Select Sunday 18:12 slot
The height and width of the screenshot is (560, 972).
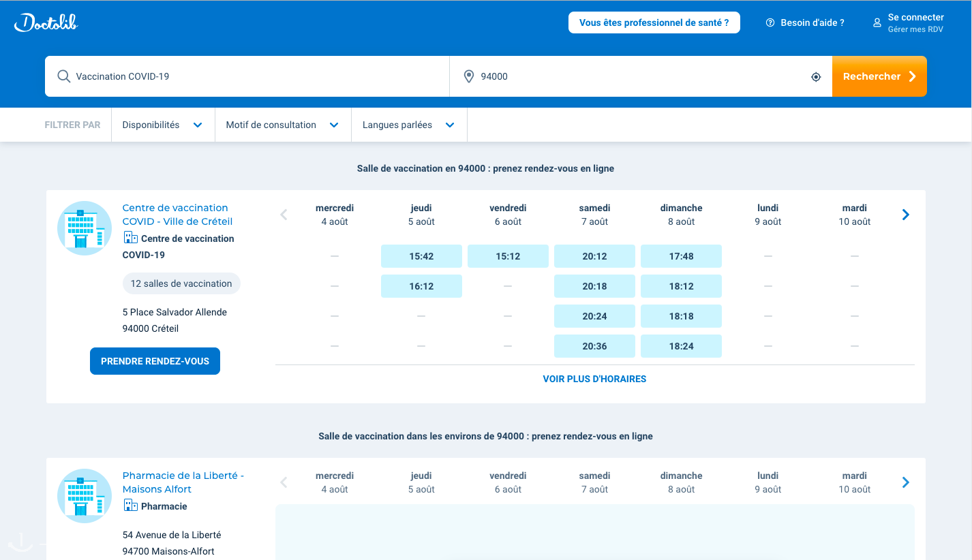point(681,286)
